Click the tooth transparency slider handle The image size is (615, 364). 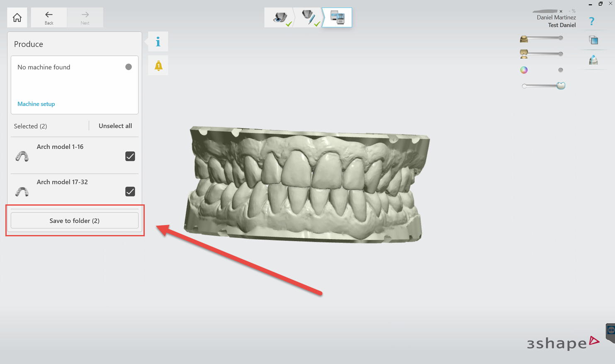561,86
